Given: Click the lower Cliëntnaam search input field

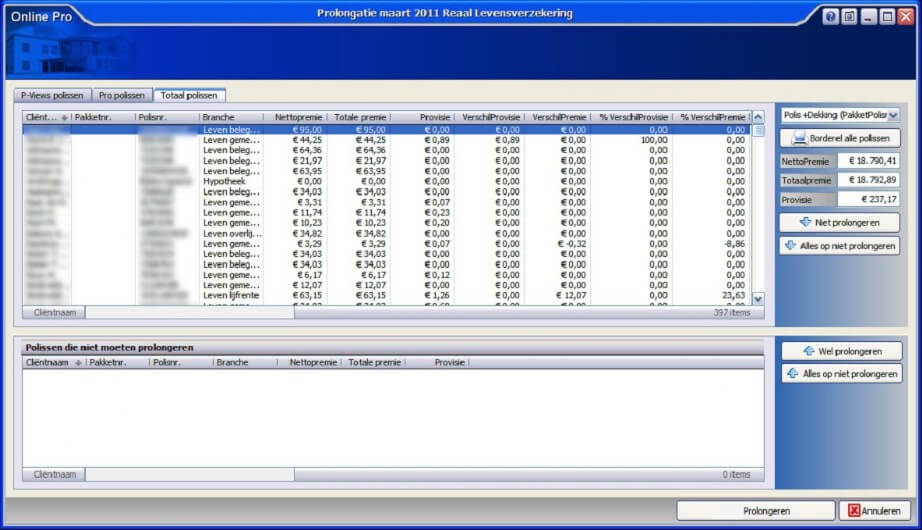Looking at the screenshot, I should (189, 474).
